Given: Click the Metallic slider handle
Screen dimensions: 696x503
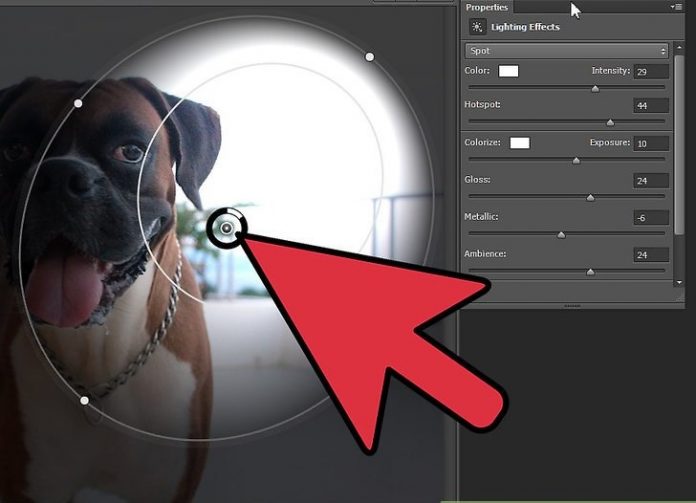Looking at the screenshot, I should 560,234.
